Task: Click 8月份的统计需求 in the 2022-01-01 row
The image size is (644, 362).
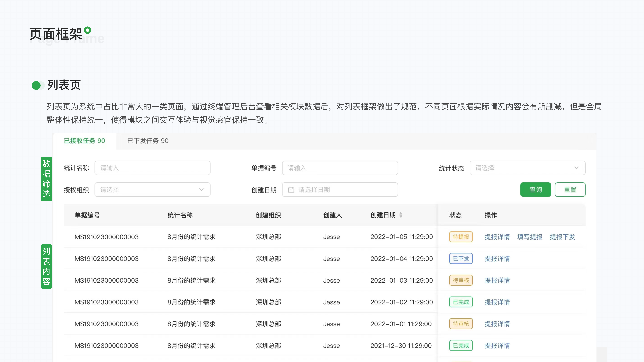Action: pos(191,324)
